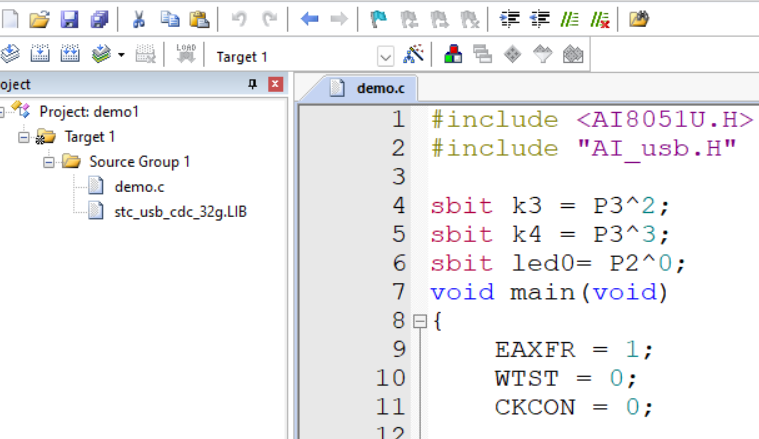
Task: Open Options for Target magic wand
Action: pyautogui.click(x=414, y=55)
